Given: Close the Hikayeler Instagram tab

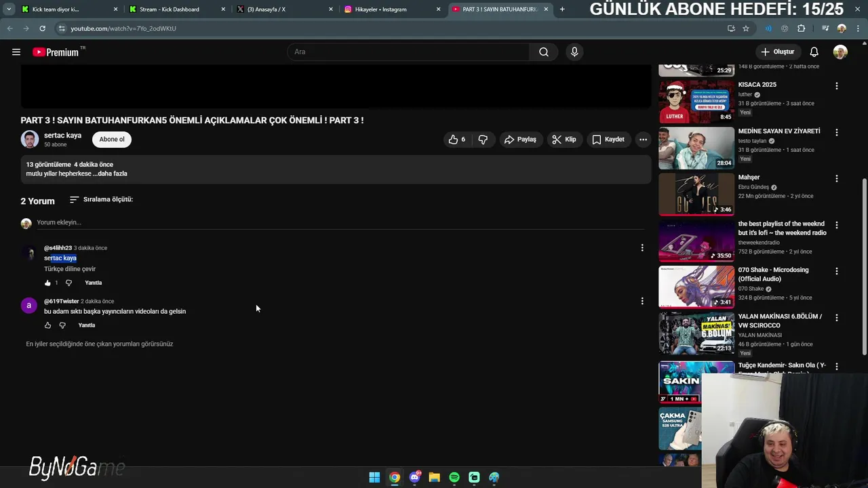Looking at the screenshot, I should point(438,9).
